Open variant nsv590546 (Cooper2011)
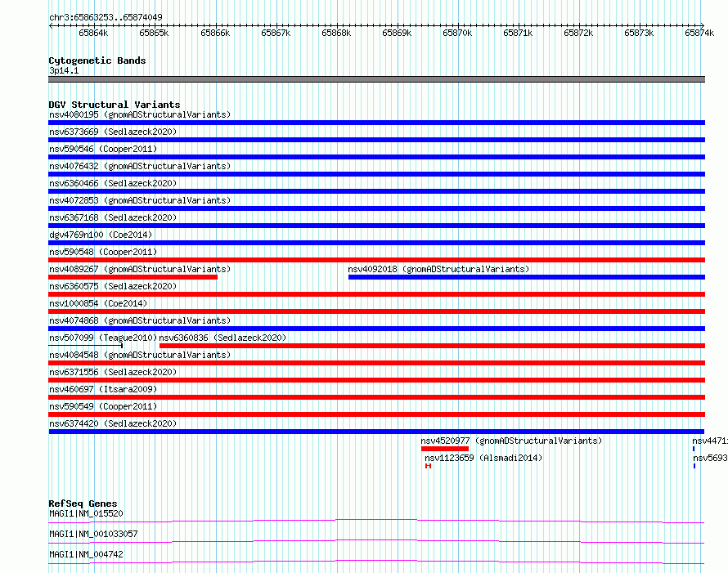The height and width of the screenshot is (573, 728). pyautogui.click(x=103, y=149)
